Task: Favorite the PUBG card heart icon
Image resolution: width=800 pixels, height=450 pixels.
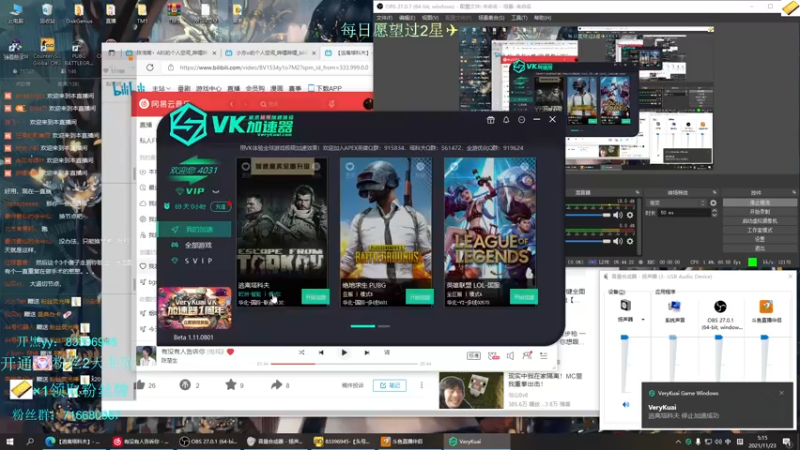Action: click(x=349, y=166)
